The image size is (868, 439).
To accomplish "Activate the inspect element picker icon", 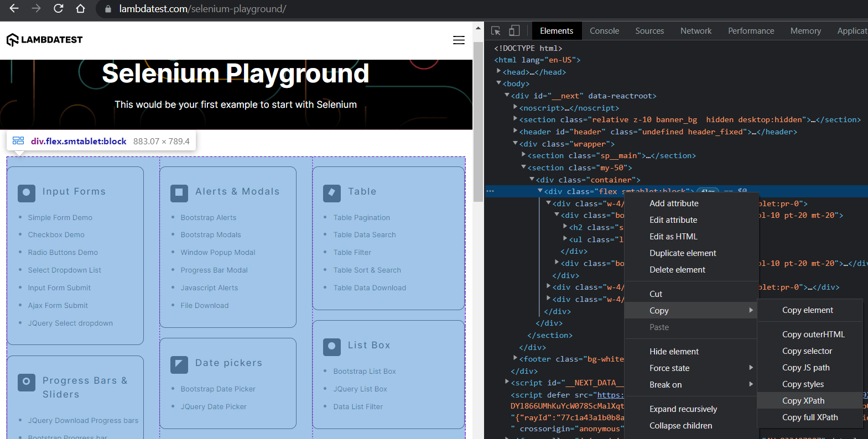I will pyautogui.click(x=496, y=31).
